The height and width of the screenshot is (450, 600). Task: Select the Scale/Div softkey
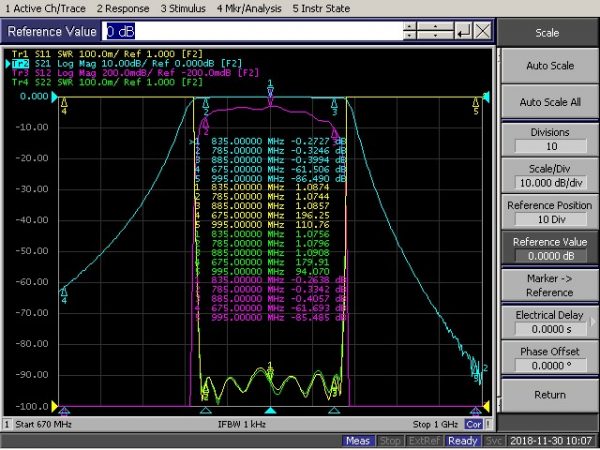pyautogui.click(x=550, y=176)
